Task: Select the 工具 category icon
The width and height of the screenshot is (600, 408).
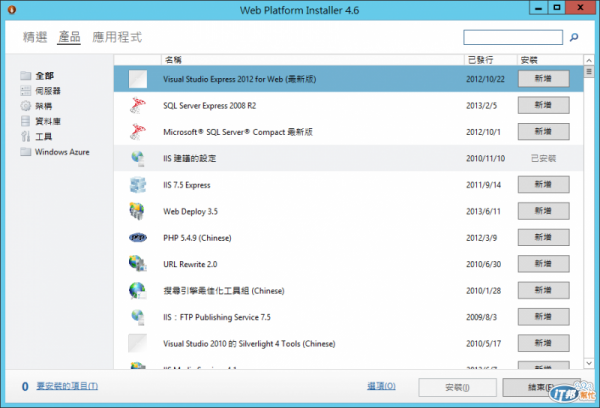Action: pos(26,136)
